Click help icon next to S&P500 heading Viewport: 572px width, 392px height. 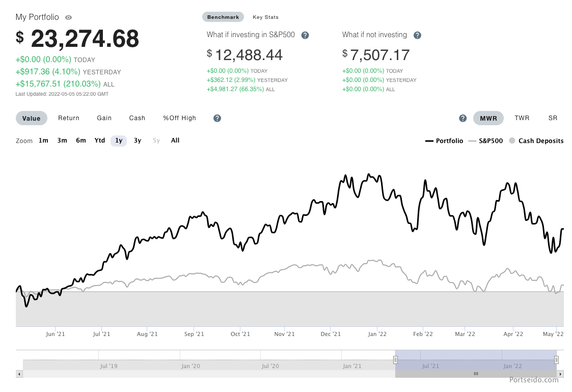tap(305, 35)
